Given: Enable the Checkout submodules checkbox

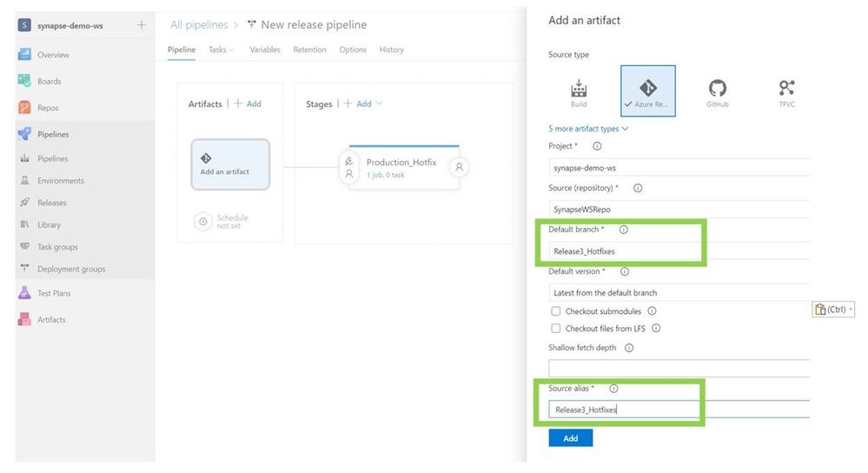Looking at the screenshot, I should click(556, 311).
